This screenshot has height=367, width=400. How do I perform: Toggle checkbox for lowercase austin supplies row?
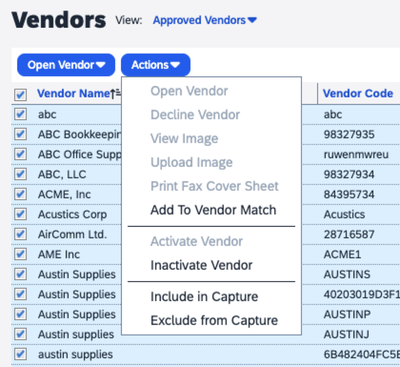20,354
